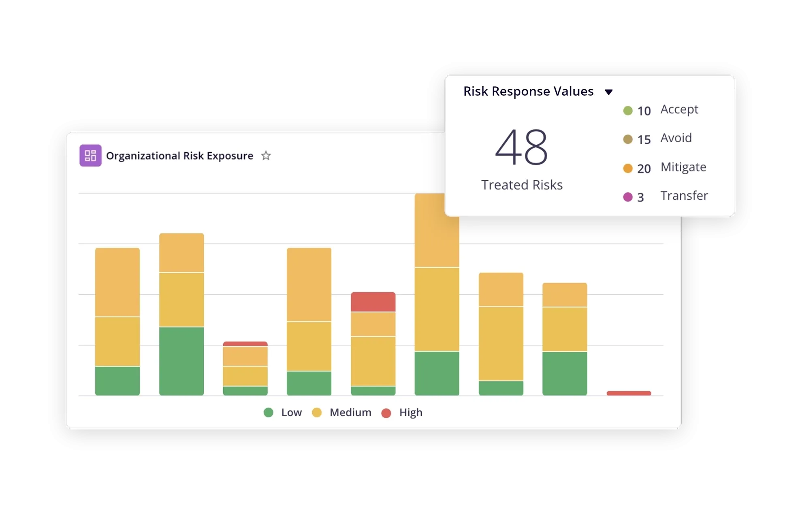Select the Mitigate response label
Viewport: 800px width, 532px height.
(x=683, y=167)
